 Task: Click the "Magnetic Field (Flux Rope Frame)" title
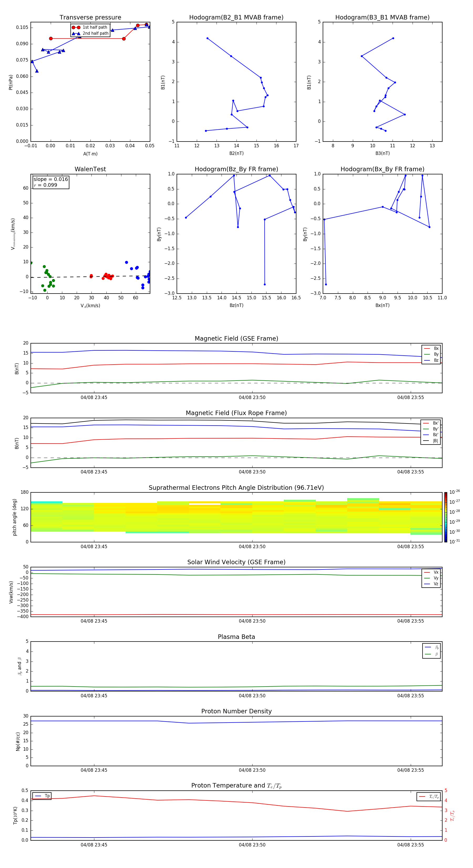[236, 413]
